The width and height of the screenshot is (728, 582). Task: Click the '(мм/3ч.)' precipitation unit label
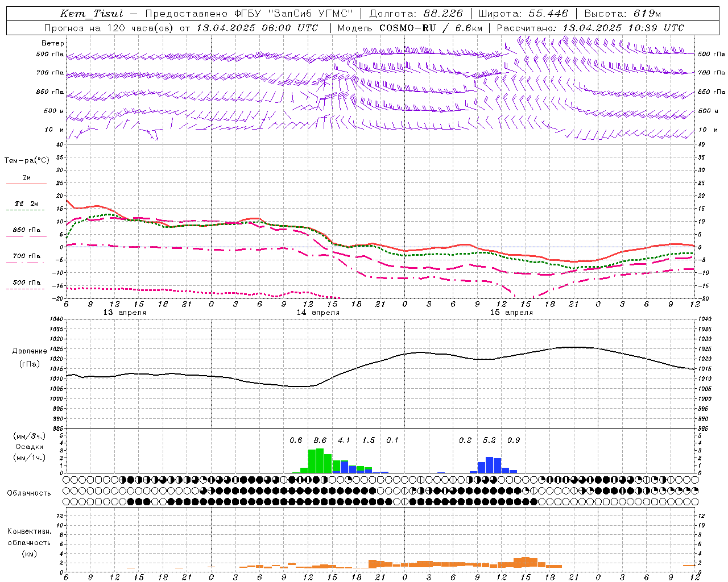click(x=30, y=436)
